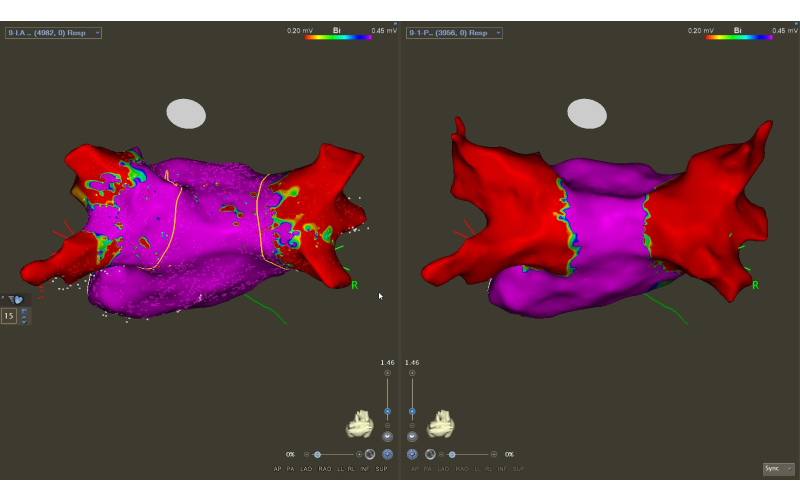
Task: Open the 9-LA map selector dropdown
Action: (53, 33)
